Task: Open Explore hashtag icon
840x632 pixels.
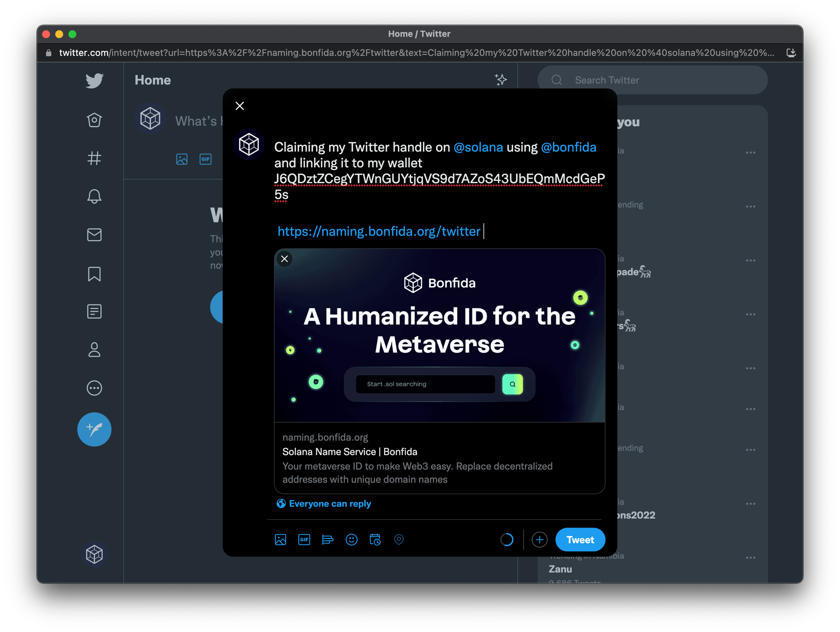Action: click(x=94, y=158)
